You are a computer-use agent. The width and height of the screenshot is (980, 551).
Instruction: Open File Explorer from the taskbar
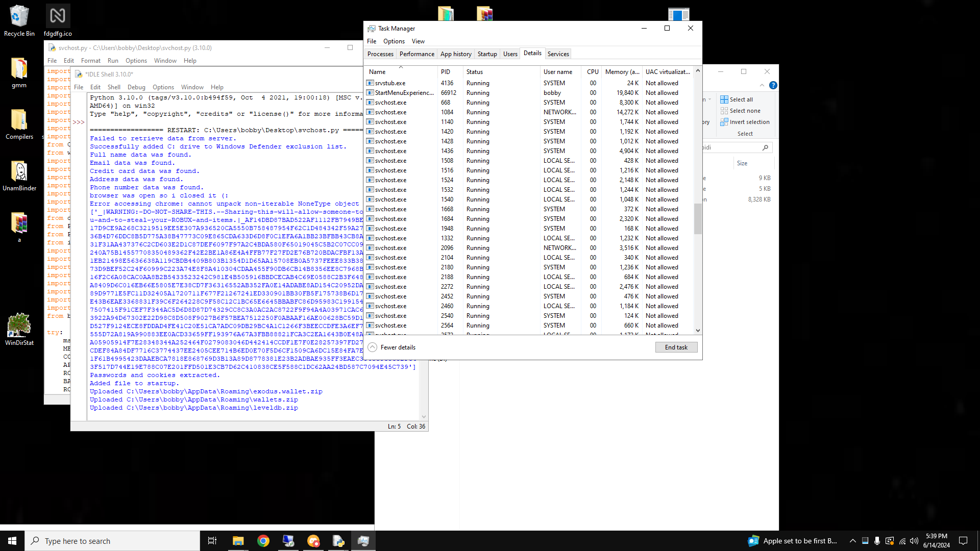(238, 541)
